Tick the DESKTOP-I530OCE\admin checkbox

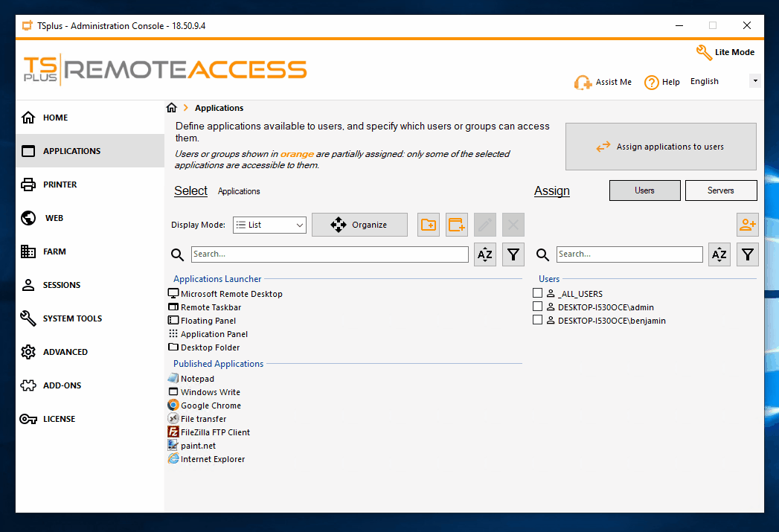537,307
